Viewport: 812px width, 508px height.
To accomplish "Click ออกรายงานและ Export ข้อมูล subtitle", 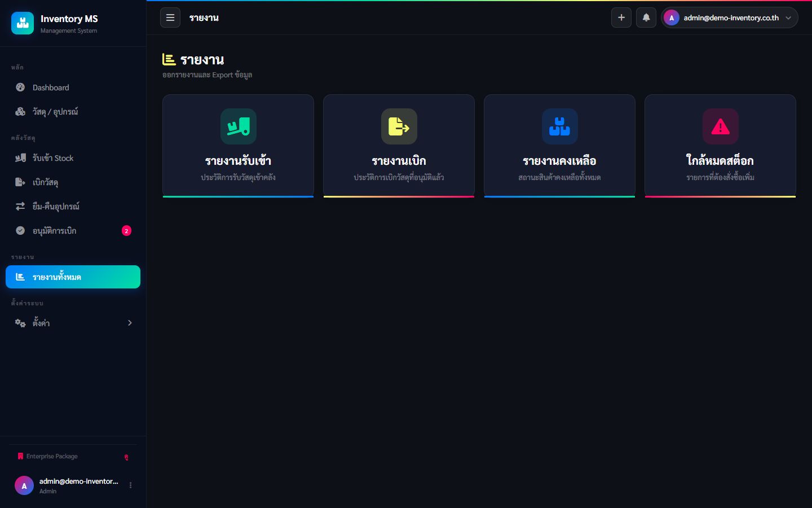I will 207,75.
